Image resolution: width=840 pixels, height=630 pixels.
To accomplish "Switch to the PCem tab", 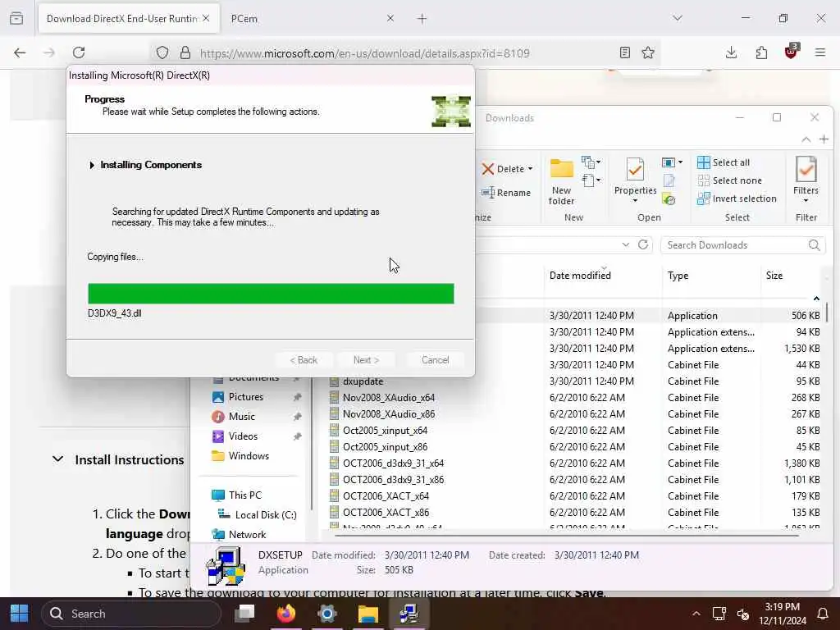I will click(x=312, y=18).
